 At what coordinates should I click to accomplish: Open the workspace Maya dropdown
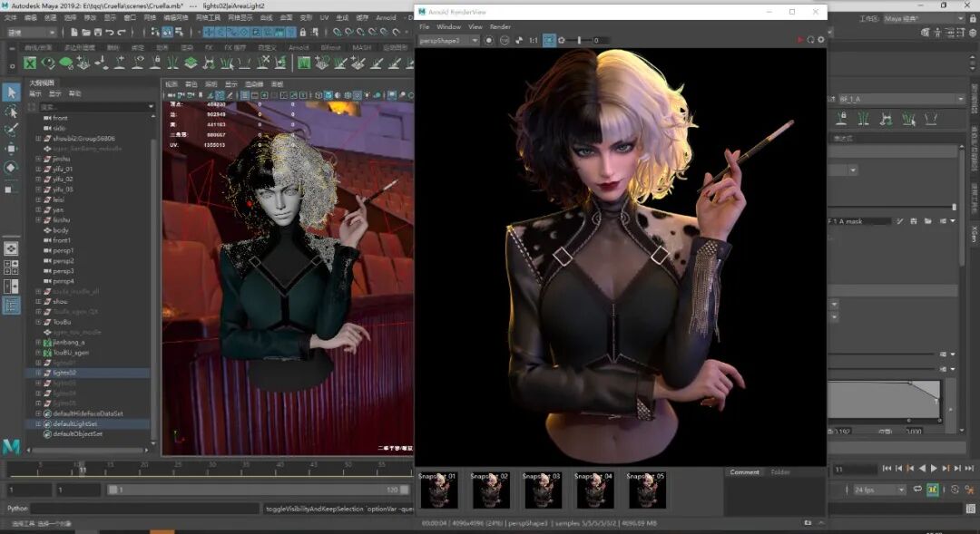click(x=924, y=19)
